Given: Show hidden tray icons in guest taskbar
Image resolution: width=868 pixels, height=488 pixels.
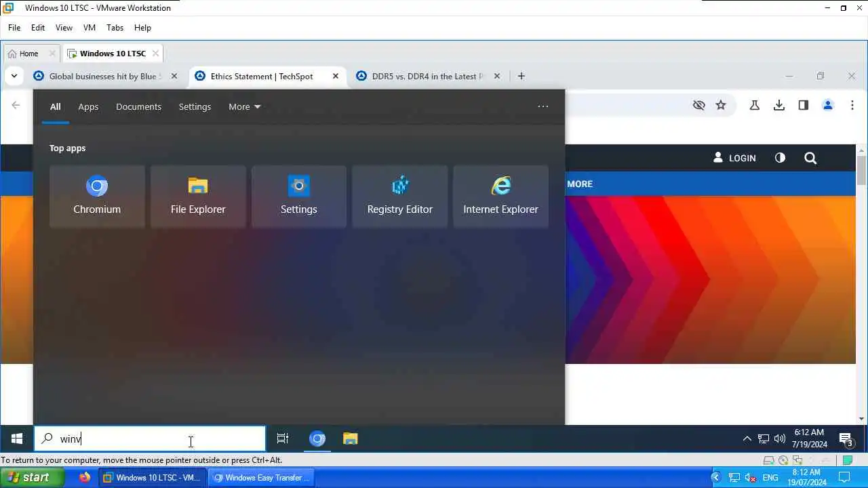Looking at the screenshot, I should coord(747,439).
